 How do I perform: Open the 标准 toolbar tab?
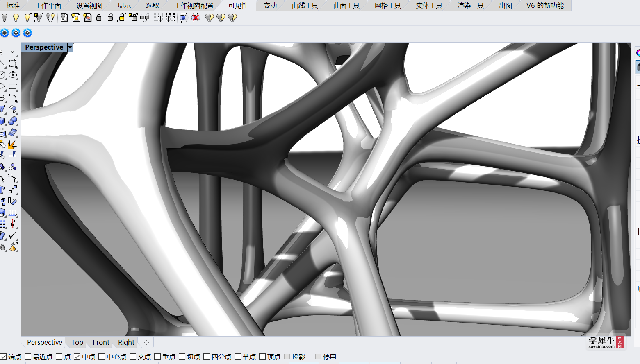[13, 5]
